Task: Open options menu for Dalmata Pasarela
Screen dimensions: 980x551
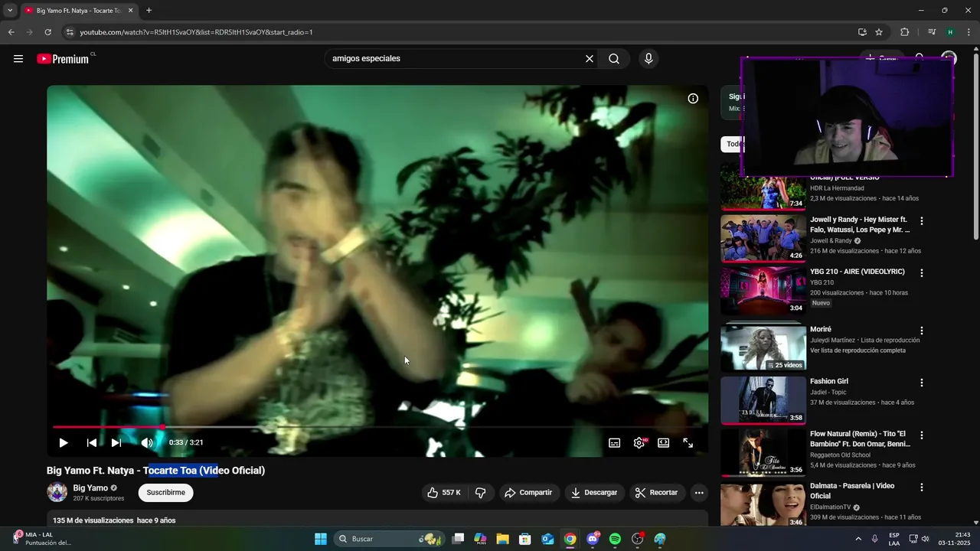Action: tap(922, 487)
